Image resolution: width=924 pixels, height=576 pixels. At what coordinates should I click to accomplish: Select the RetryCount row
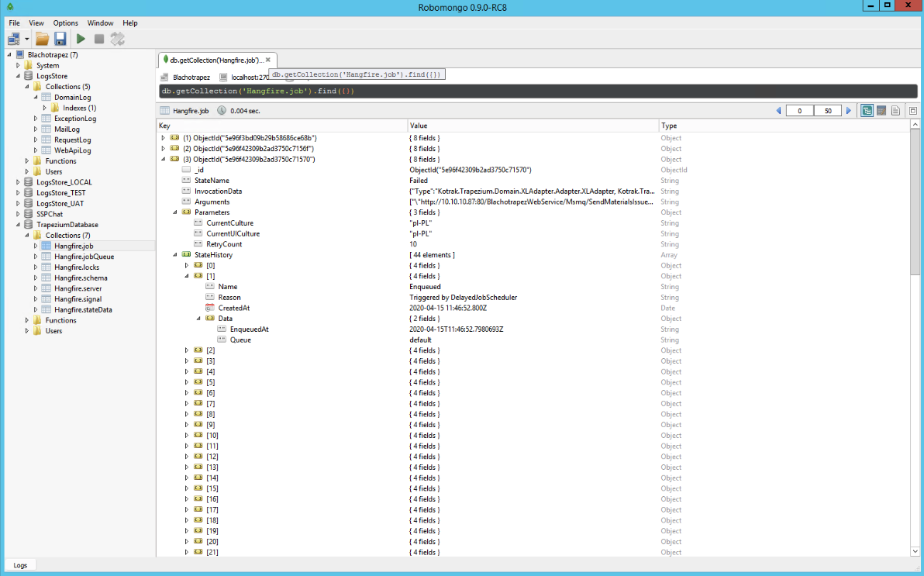533,244
